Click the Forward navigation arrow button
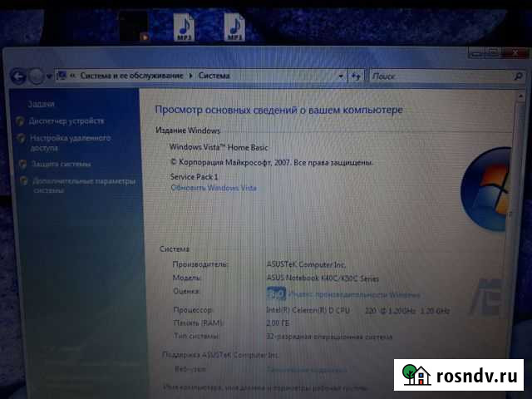Viewport: 532px width, 399px height. [36, 76]
